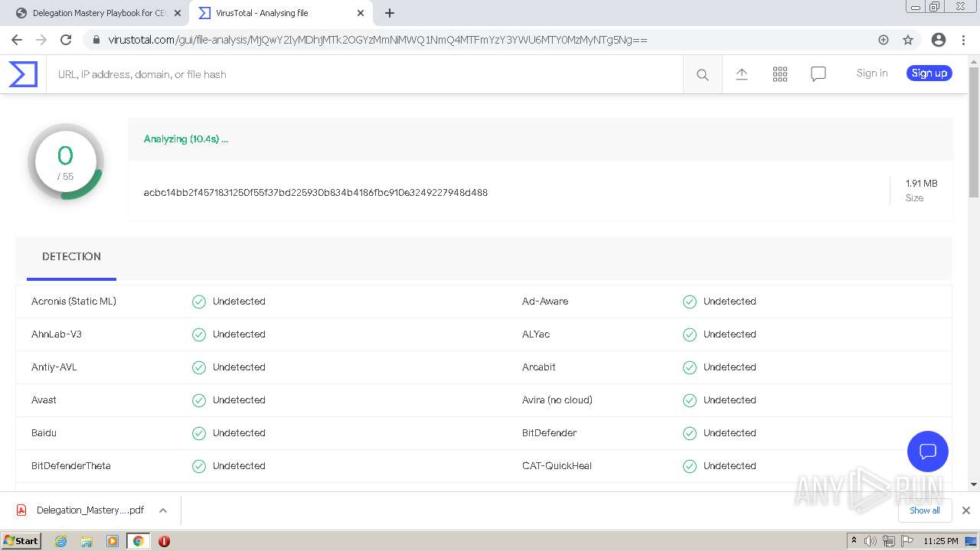Screen dimensions: 980x551
Task: Open Internet Explorer from taskbar
Action: (60, 541)
